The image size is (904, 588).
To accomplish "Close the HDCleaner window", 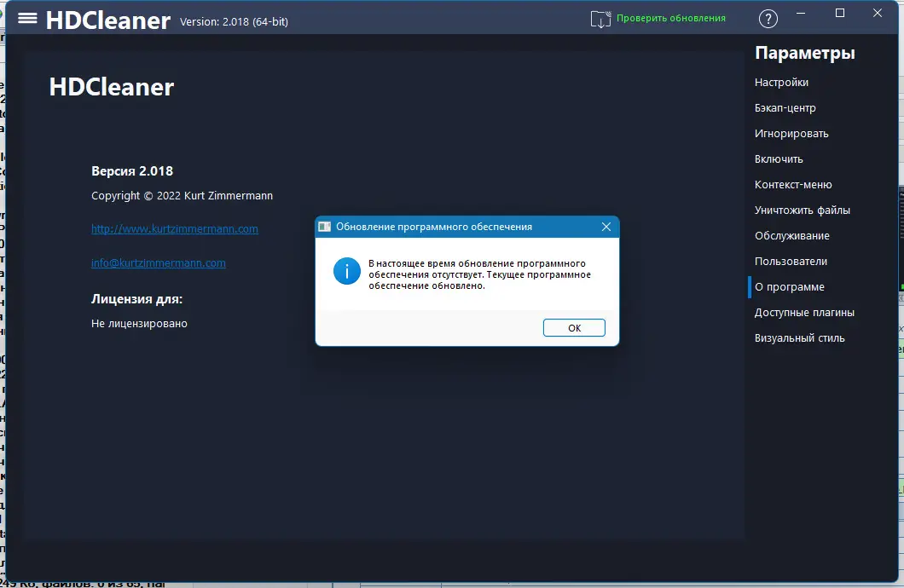I will tap(878, 14).
